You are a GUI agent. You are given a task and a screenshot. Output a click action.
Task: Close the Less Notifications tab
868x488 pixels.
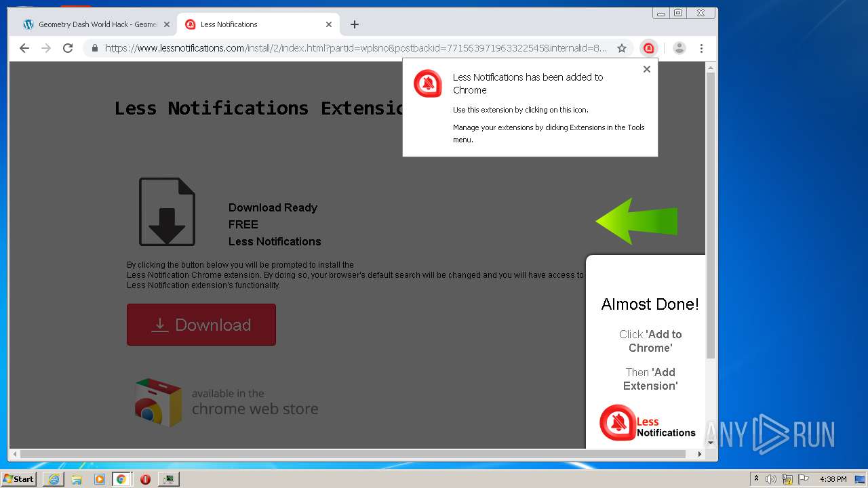[x=329, y=24]
